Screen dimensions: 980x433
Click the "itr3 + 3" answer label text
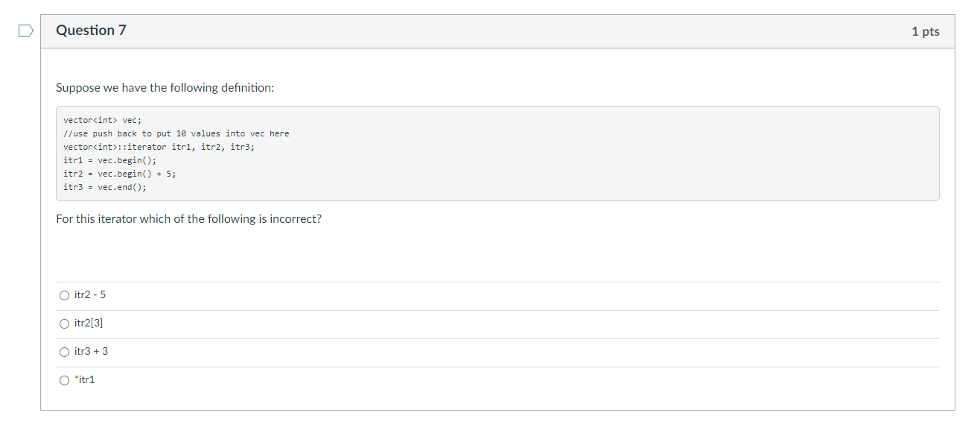(x=91, y=352)
